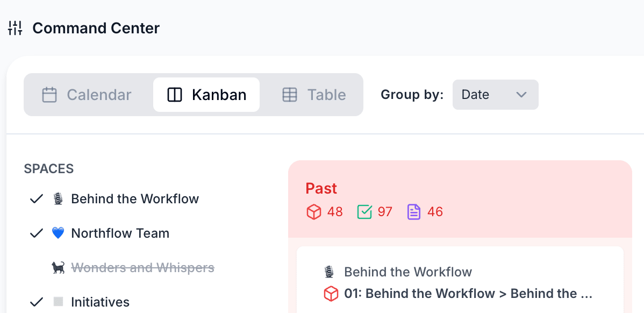
Task: Switch to the Table view tab
Action: pos(314,95)
